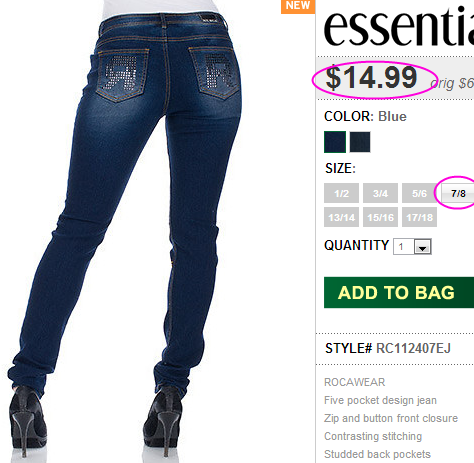Click the style number RC112407EJ
The image size is (474, 463).
(413, 348)
